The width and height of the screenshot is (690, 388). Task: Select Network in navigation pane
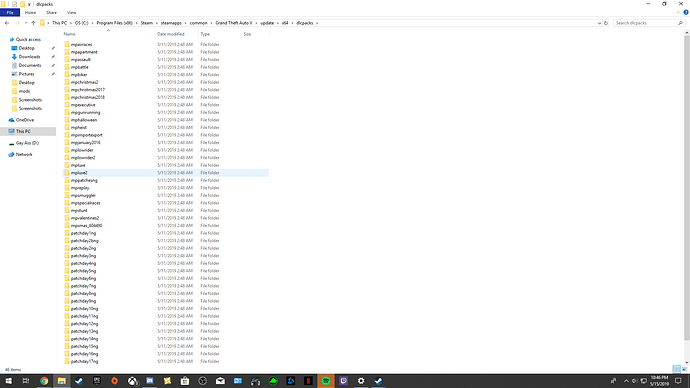24,154
